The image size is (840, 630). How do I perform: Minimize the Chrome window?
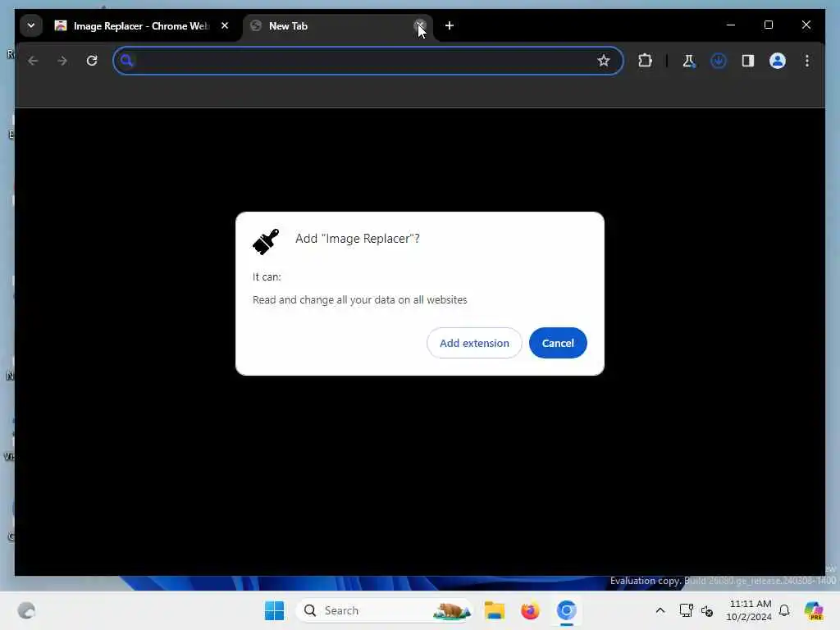[731, 25]
